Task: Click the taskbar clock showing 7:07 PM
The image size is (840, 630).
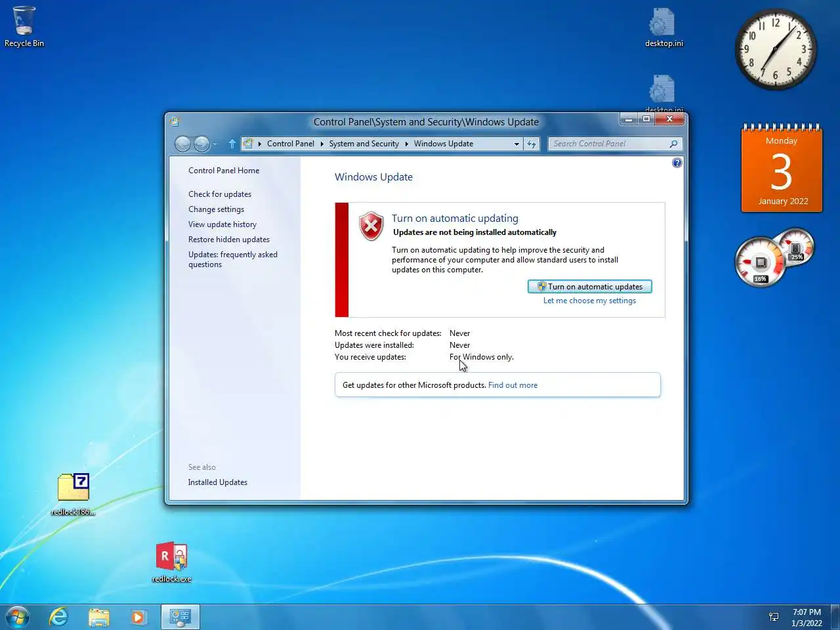Action: pos(807,618)
